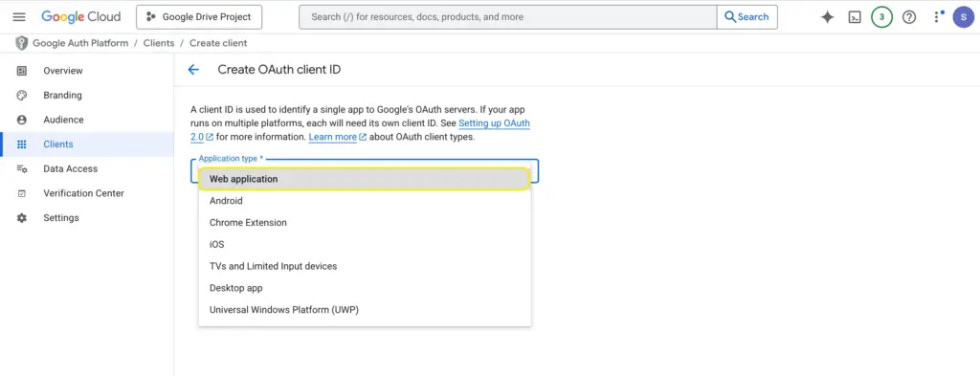Choose Desktop app application type
The height and width of the screenshot is (376, 980).
coord(365,288)
